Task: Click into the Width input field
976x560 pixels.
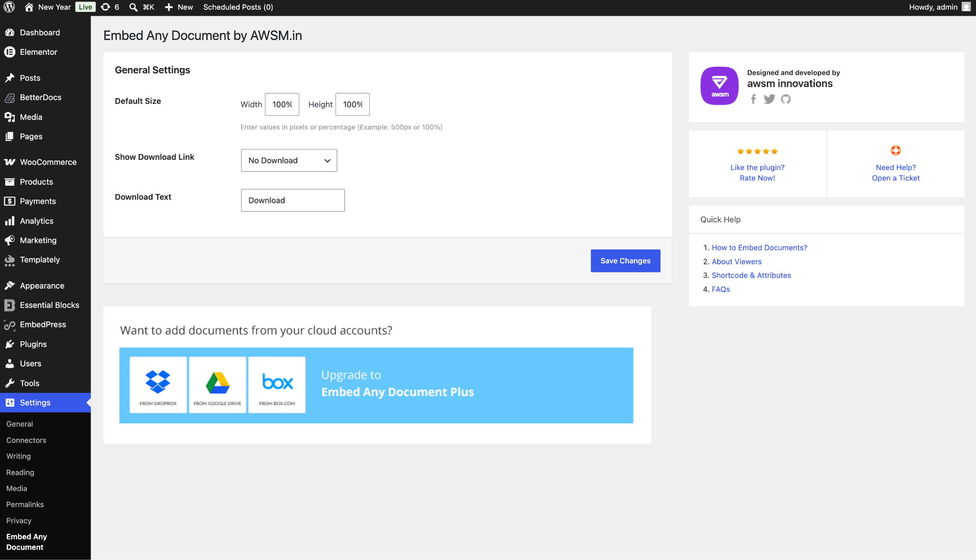Action: (282, 104)
